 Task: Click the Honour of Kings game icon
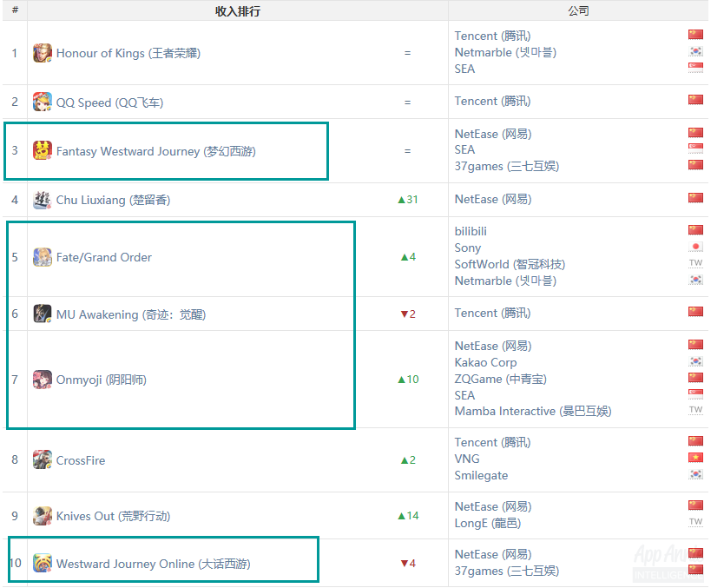43,53
